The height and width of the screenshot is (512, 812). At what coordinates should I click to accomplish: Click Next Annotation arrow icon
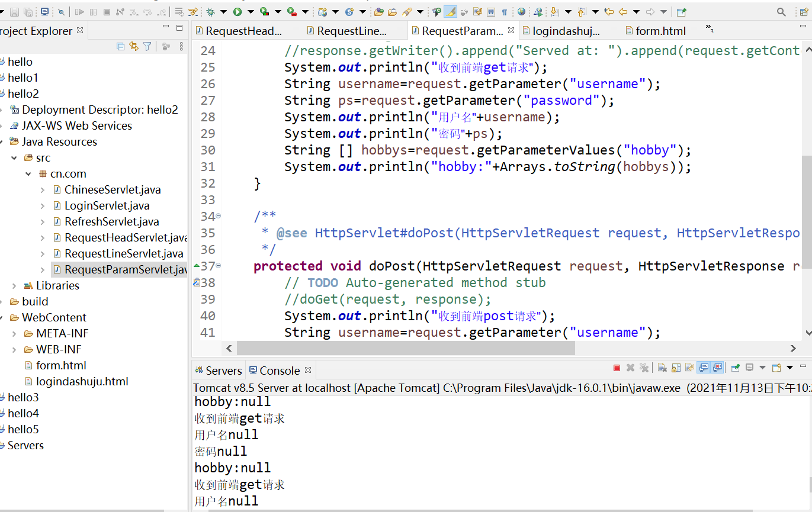554,12
